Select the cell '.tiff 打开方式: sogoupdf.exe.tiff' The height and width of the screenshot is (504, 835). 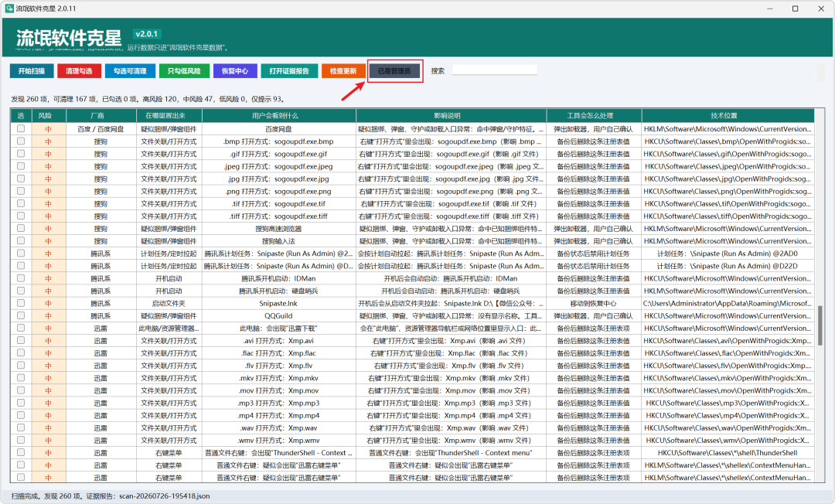(x=278, y=216)
